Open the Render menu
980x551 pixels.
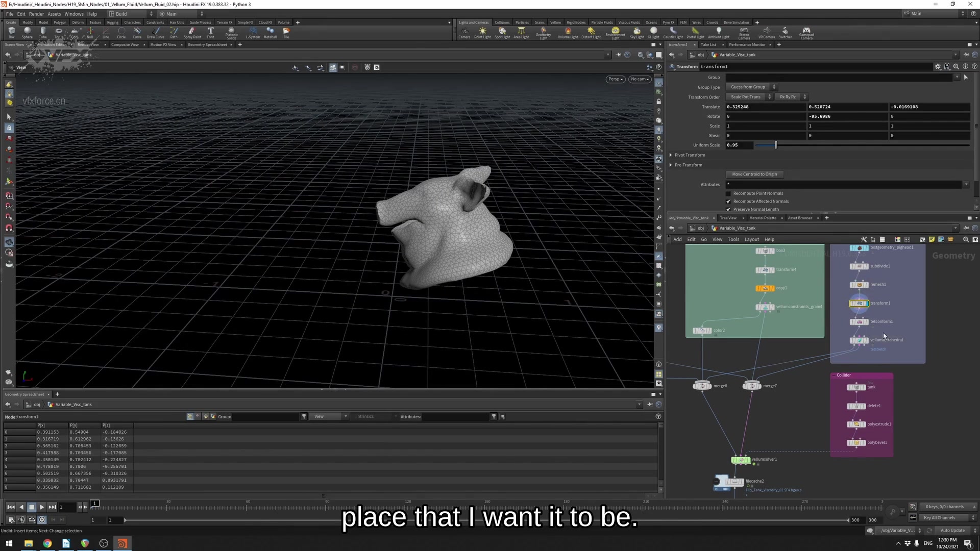tap(36, 14)
